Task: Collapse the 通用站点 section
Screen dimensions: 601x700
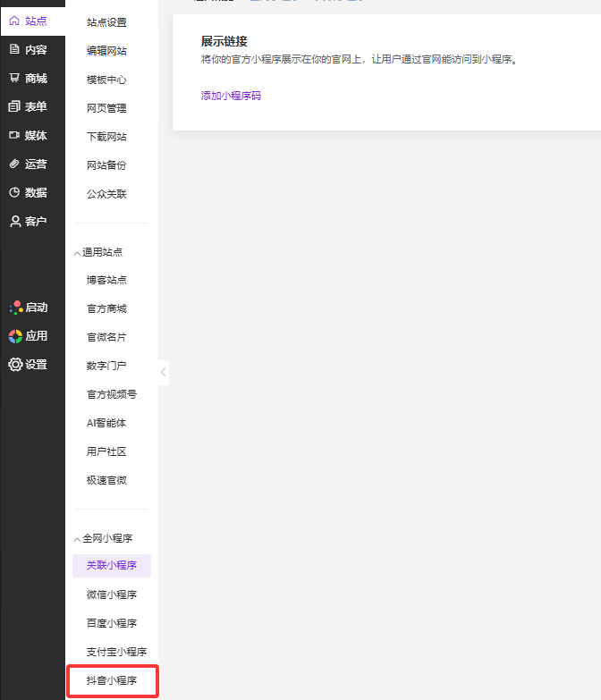Action: 77,252
